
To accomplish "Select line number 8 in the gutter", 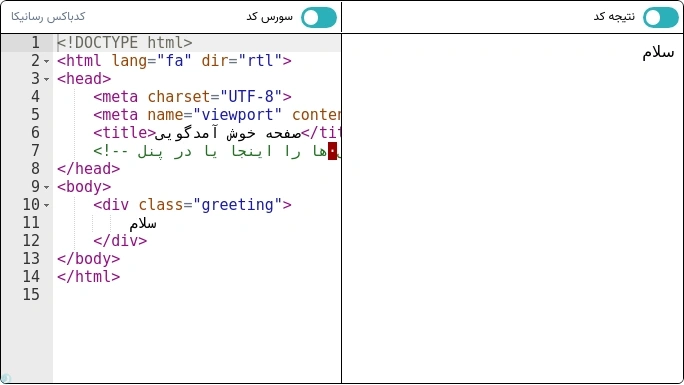I will pyautogui.click(x=35, y=169).
